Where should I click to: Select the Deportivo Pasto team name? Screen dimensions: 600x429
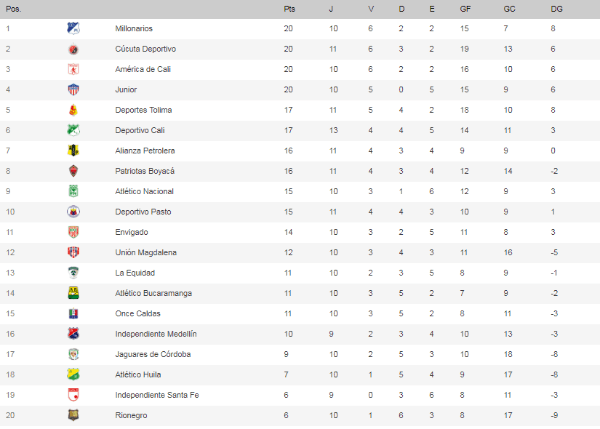[x=143, y=212]
